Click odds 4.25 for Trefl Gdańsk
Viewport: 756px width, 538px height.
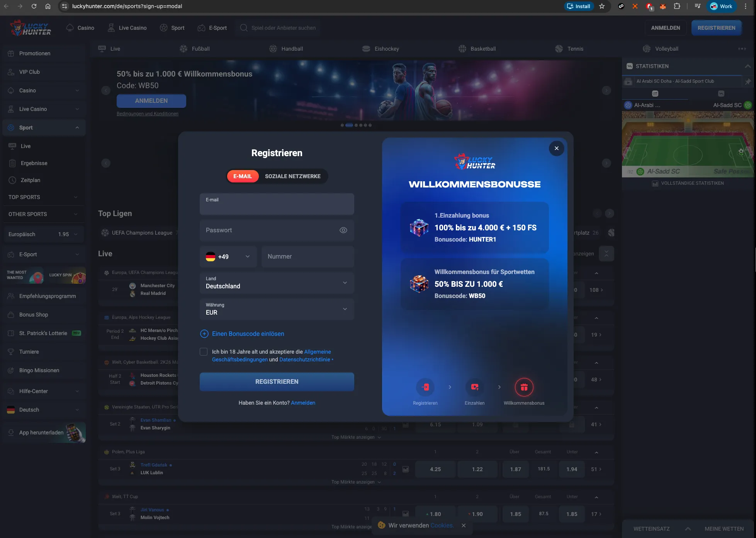(435, 469)
